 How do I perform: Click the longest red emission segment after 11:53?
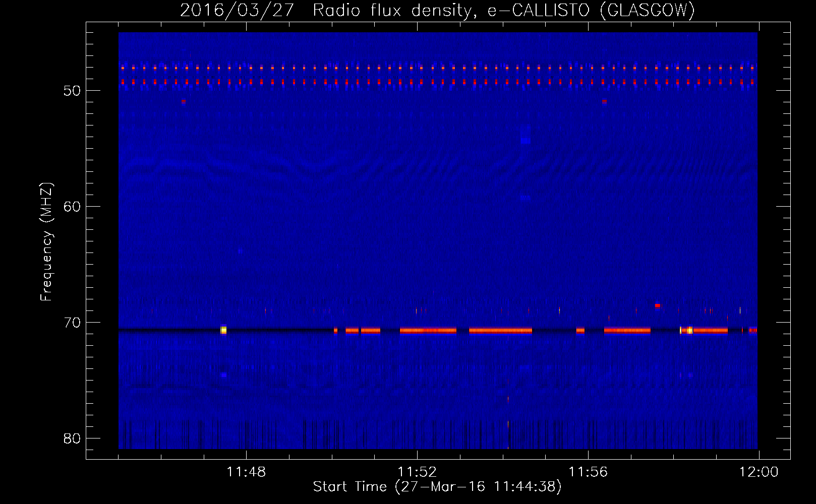pyautogui.click(x=500, y=331)
